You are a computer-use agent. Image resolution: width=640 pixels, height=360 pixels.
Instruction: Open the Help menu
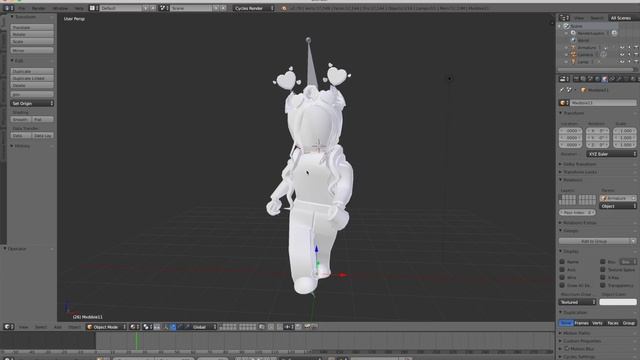(79, 8)
